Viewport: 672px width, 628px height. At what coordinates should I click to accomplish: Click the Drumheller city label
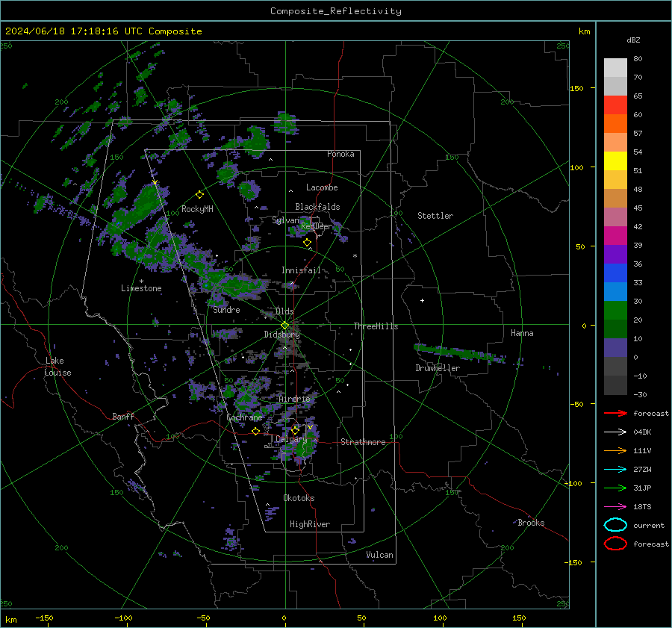coord(438,368)
